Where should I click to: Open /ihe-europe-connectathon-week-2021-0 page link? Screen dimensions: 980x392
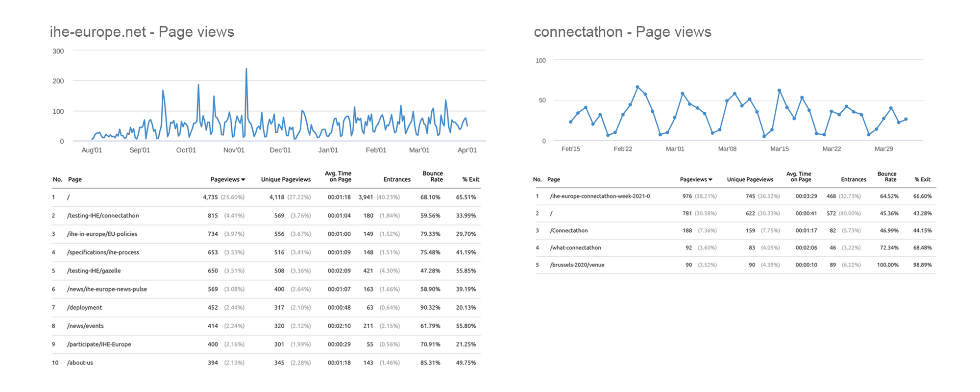pyautogui.click(x=600, y=196)
